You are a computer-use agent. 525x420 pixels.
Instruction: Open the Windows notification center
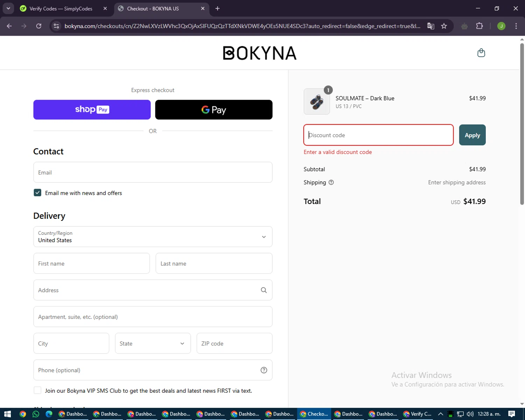512,414
